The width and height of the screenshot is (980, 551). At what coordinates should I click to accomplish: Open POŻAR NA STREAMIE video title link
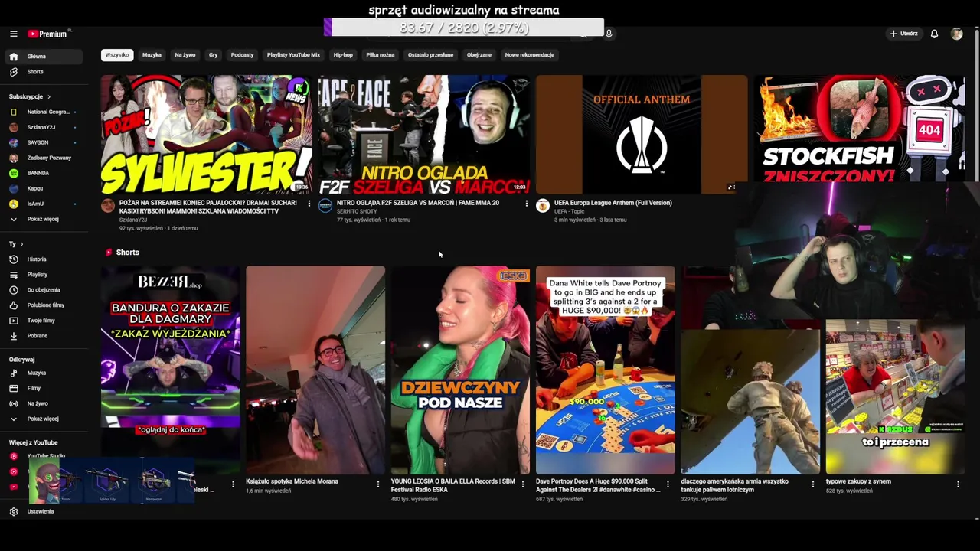point(208,207)
